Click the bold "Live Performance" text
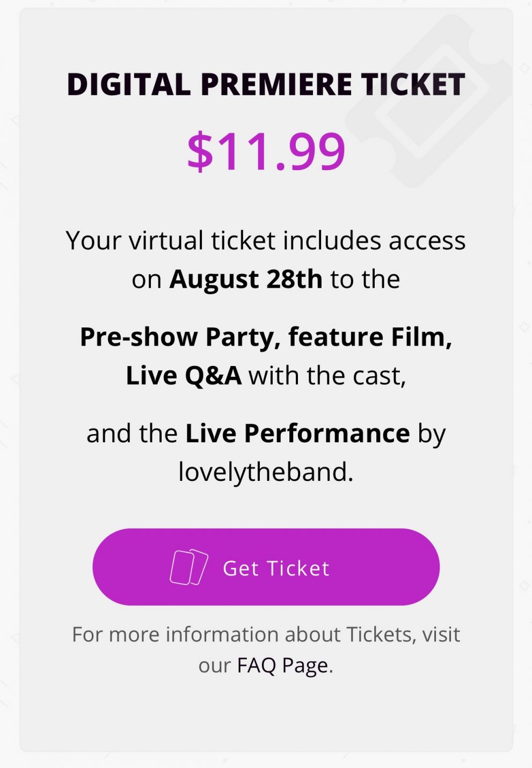 click(x=297, y=434)
